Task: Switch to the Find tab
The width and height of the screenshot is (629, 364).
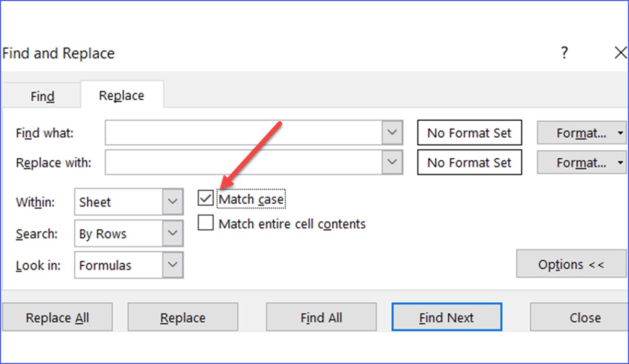Action: pos(42,96)
